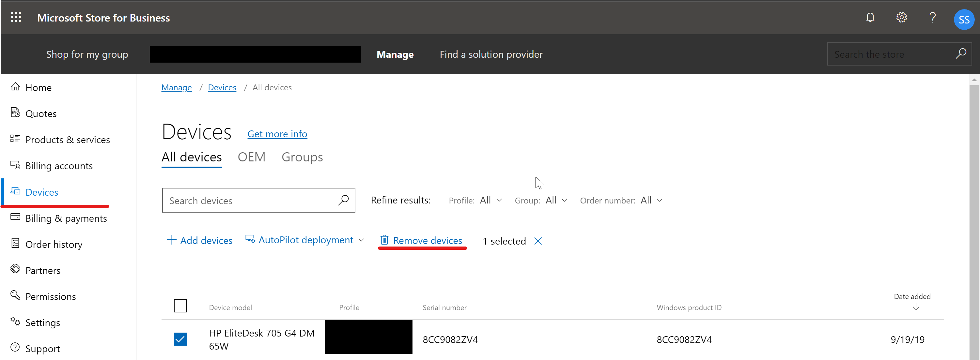Clear selection with the X icon

pos(538,241)
